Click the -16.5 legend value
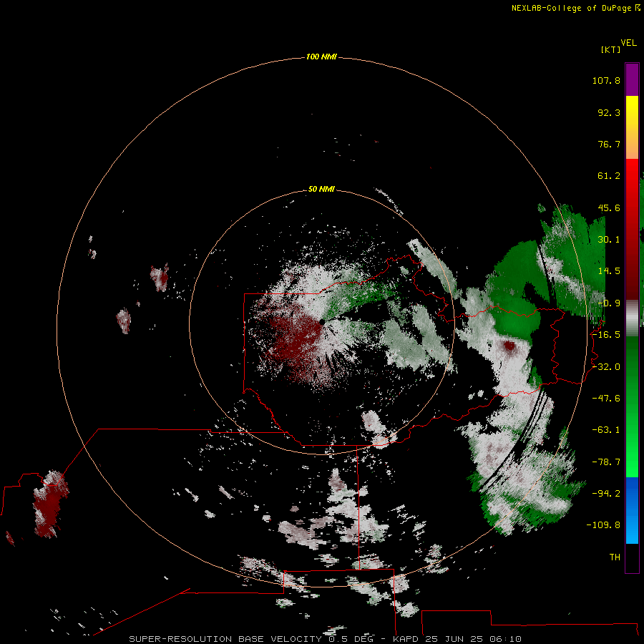Image resolution: width=644 pixels, height=644 pixels. pos(606,335)
